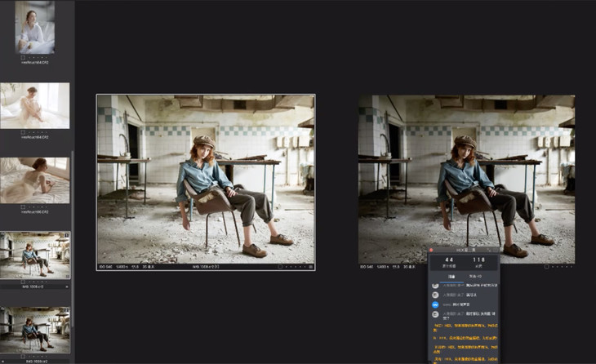Click the first gray avatar in chat list
Screen dimensions: 596x364
coord(435,286)
